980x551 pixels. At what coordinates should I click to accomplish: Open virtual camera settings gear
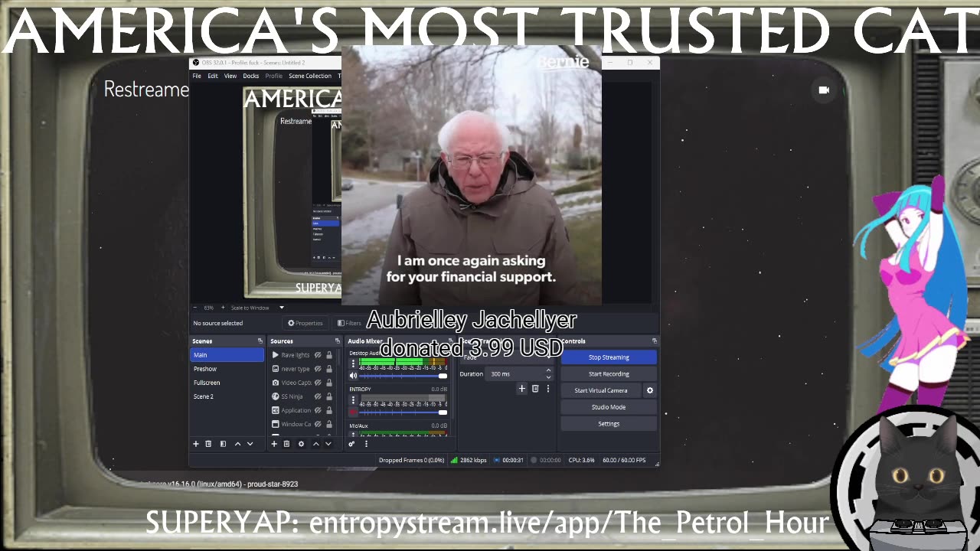tap(650, 390)
